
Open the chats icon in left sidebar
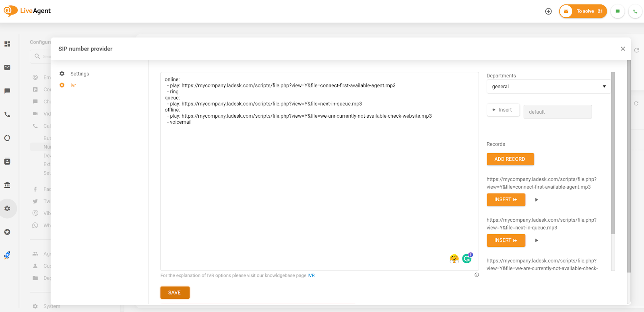point(7,91)
